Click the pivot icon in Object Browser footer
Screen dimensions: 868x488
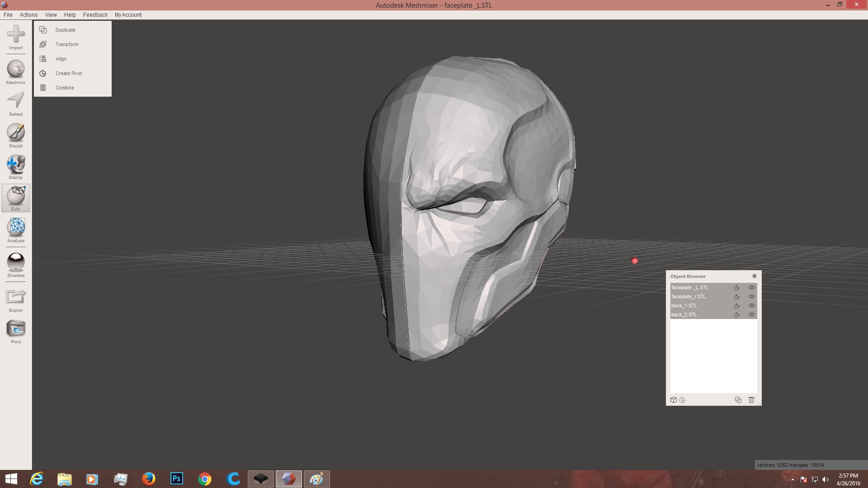click(x=682, y=400)
